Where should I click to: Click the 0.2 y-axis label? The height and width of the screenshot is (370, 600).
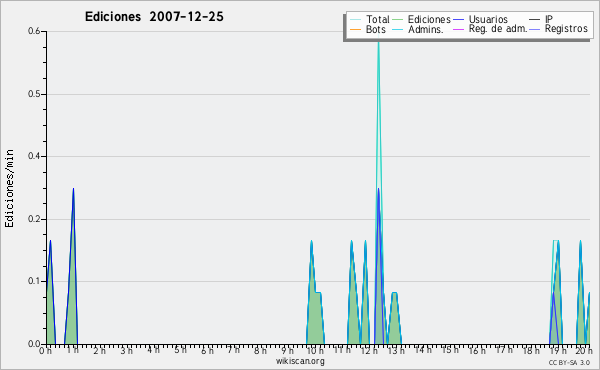tap(34, 219)
